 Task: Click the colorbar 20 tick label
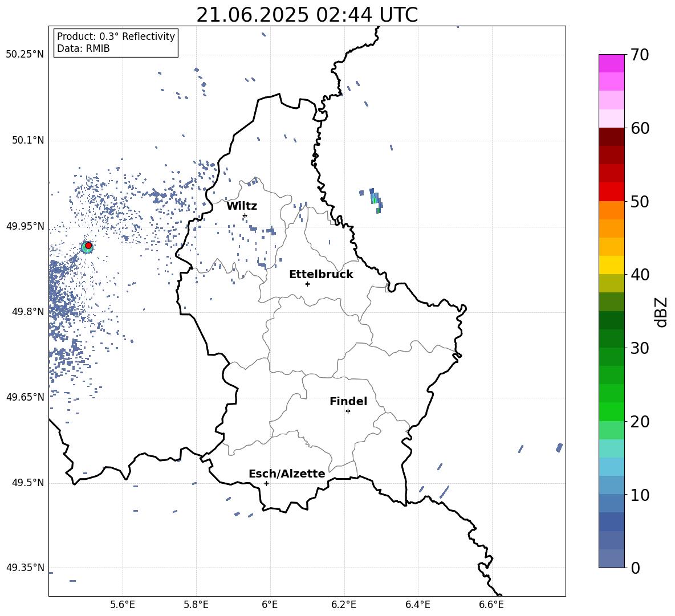pyautogui.click(x=640, y=422)
